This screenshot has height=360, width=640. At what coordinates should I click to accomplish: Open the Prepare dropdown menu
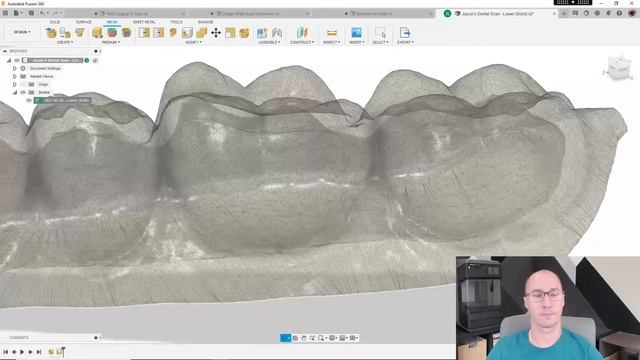111,42
